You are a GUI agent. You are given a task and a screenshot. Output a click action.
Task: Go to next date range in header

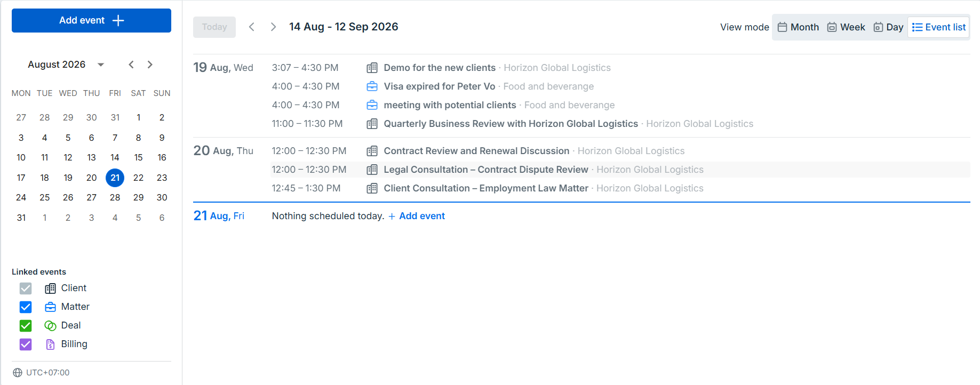[273, 27]
